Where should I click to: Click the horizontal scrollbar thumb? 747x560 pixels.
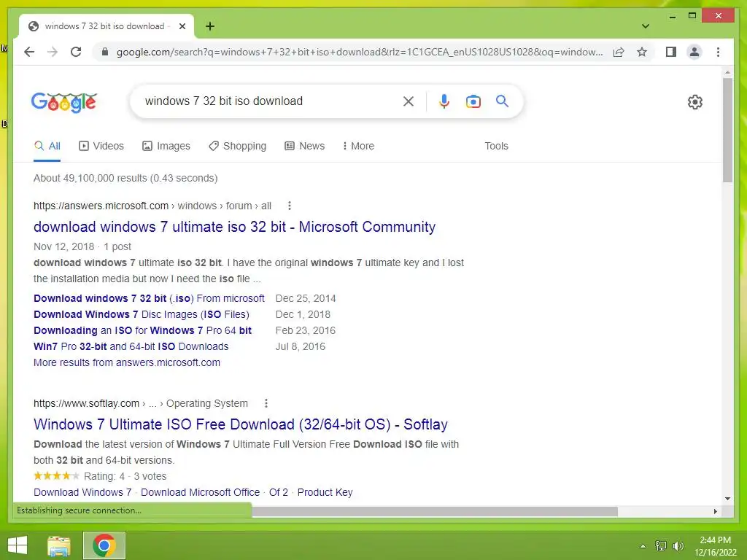(x=435, y=511)
